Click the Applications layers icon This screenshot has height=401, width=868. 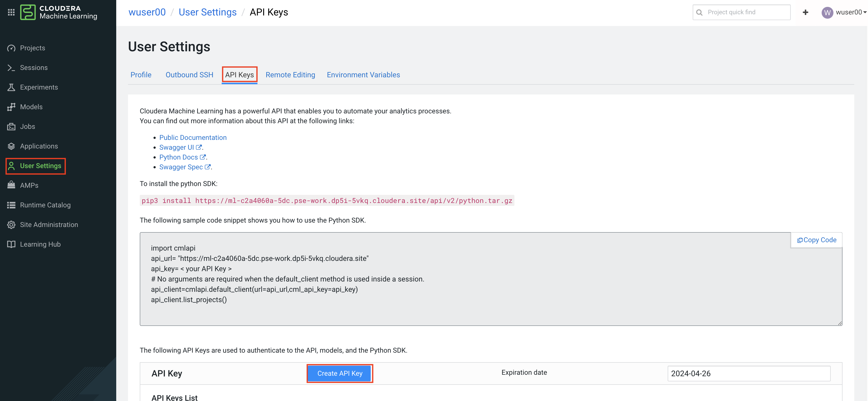tap(11, 146)
